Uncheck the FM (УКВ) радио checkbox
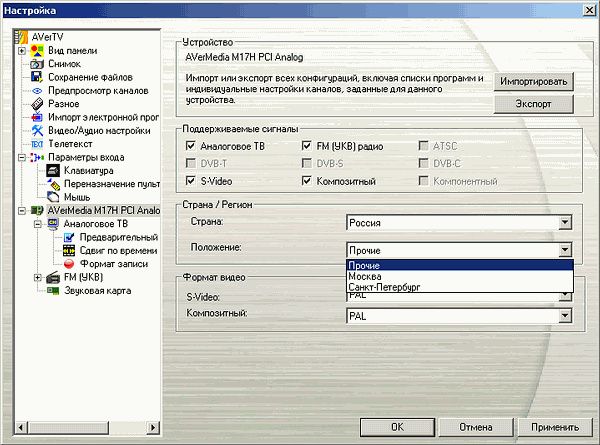 point(308,145)
